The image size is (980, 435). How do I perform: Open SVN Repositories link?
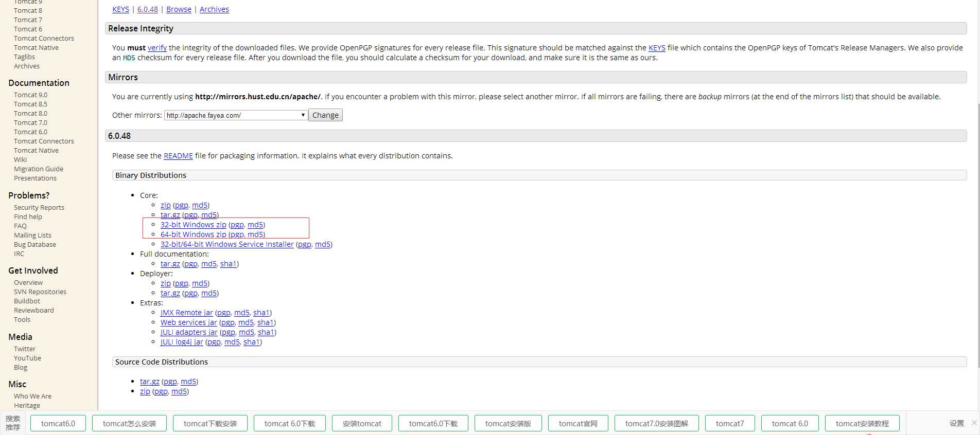pyautogui.click(x=40, y=292)
